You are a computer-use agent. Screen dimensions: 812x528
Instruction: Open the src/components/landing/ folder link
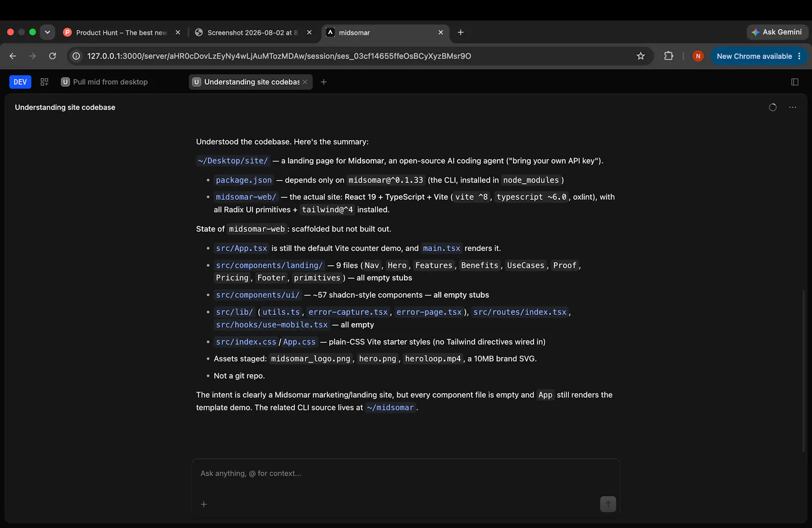point(269,265)
